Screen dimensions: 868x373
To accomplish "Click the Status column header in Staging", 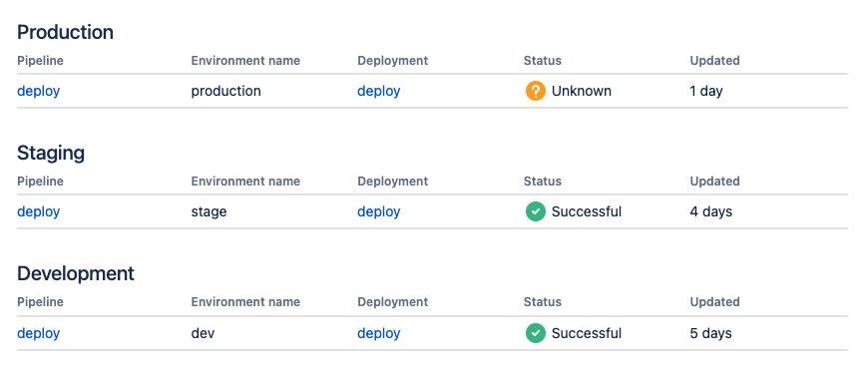I will 543,181.
